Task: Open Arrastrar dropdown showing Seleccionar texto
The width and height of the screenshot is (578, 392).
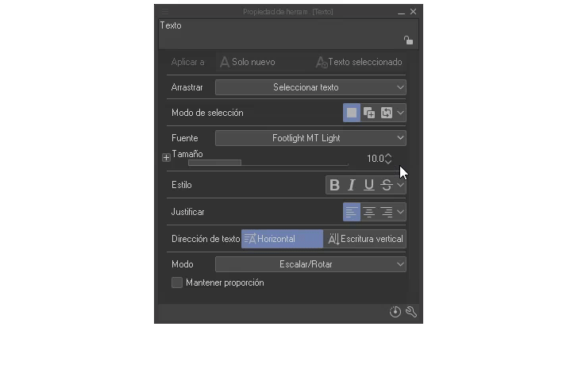Action: [310, 87]
